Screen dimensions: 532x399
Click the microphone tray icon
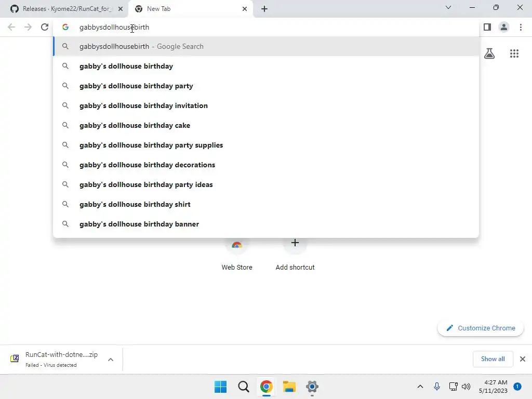(x=436, y=387)
